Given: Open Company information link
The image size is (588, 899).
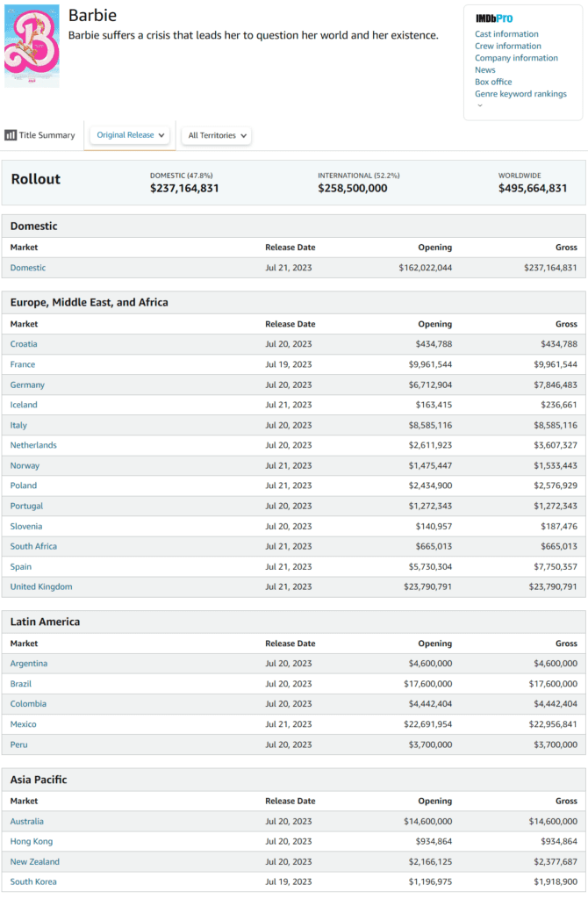Looking at the screenshot, I should 516,58.
